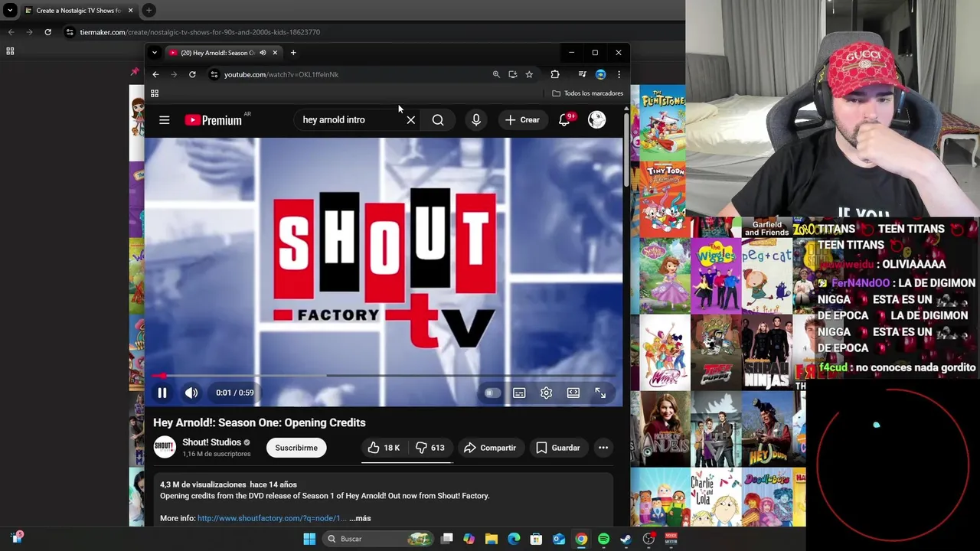Click the tiermaker.com address bar

click(x=200, y=32)
